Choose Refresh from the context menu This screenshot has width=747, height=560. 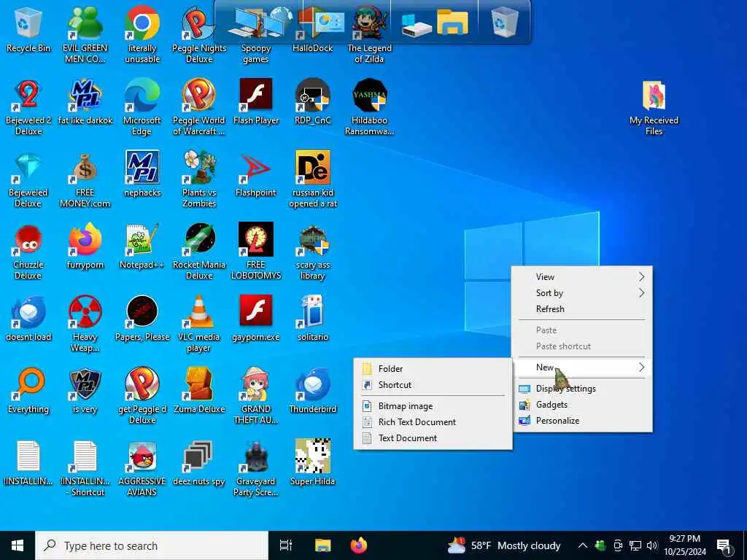tap(581, 309)
